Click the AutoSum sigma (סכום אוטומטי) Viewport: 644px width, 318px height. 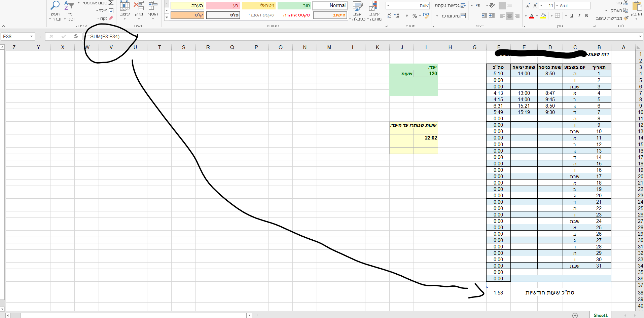click(111, 3)
